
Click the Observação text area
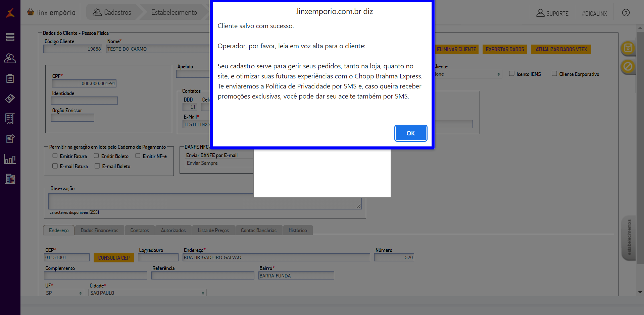(x=205, y=201)
